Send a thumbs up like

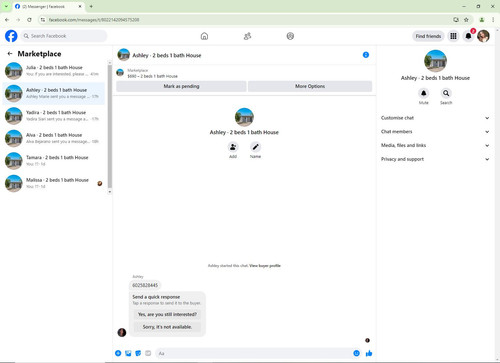click(369, 353)
